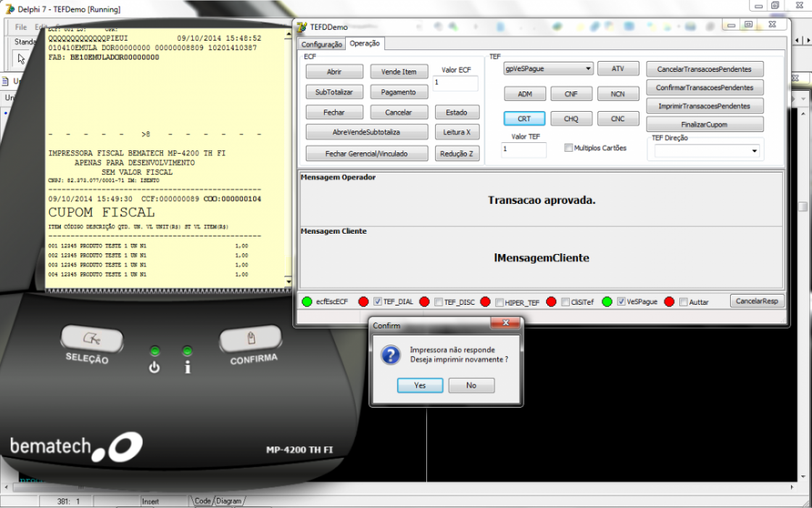The width and height of the screenshot is (812, 508).
Task: Click the receipt scrollbar down arrow
Action: click(x=289, y=282)
